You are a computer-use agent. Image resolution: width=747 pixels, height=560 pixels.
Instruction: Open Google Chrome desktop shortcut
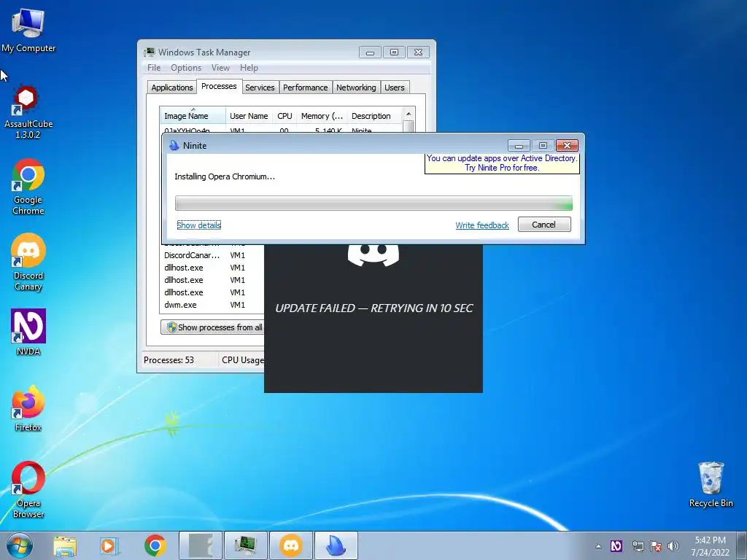(28, 186)
